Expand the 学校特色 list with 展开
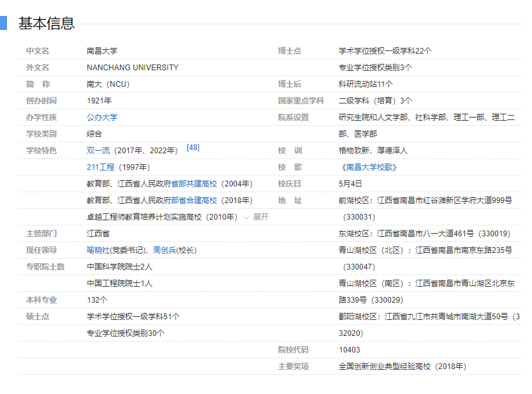 [256, 217]
